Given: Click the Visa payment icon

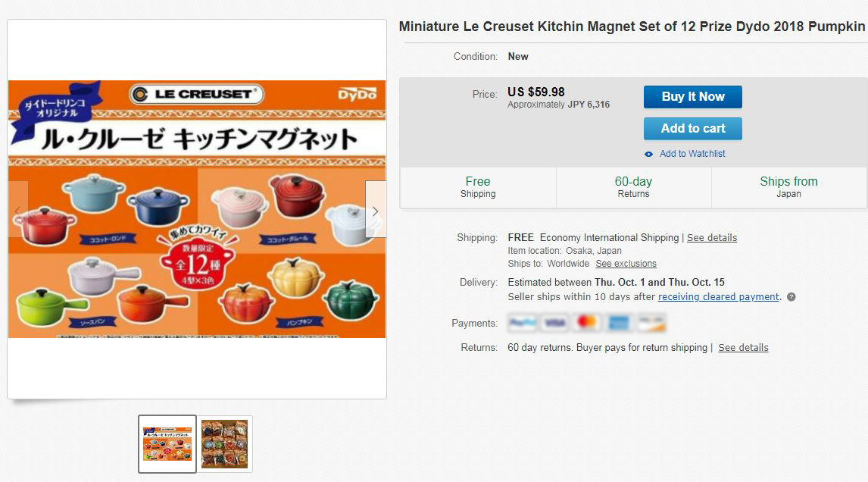Looking at the screenshot, I should click(555, 324).
